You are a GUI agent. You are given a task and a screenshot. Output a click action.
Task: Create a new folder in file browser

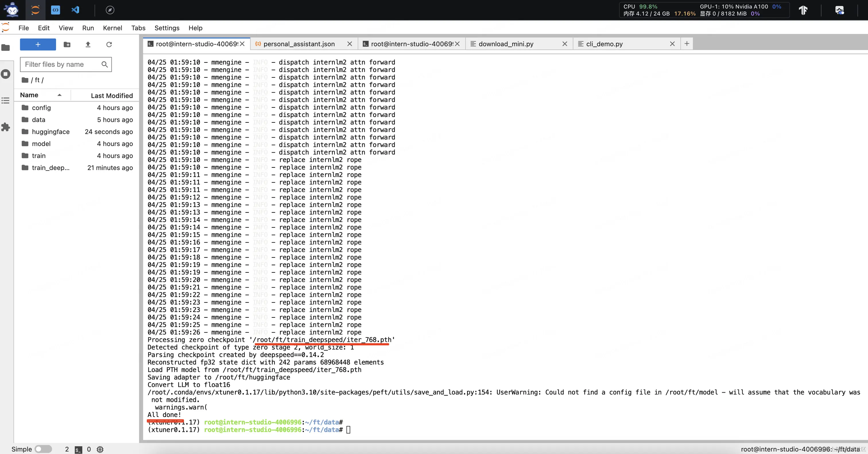(x=67, y=44)
